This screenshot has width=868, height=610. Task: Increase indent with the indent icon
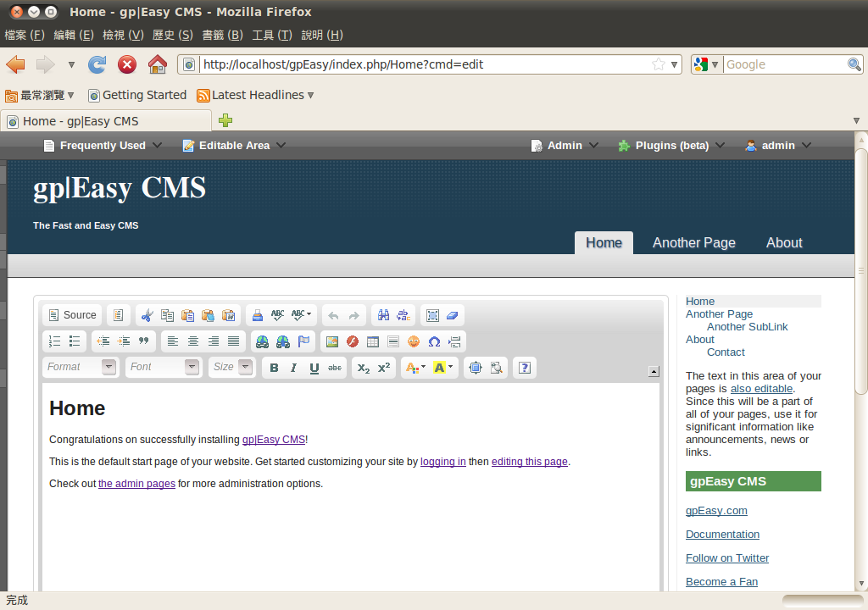(x=124, y=341)
